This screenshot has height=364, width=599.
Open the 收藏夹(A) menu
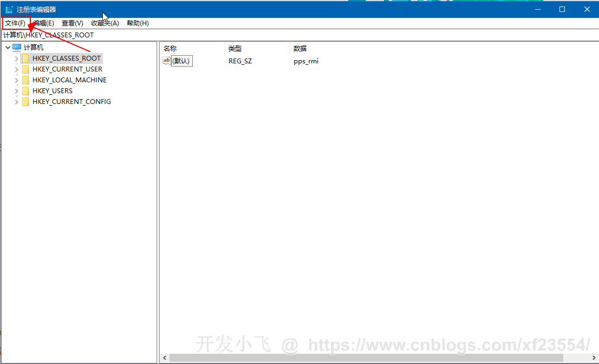pos(105,23)
